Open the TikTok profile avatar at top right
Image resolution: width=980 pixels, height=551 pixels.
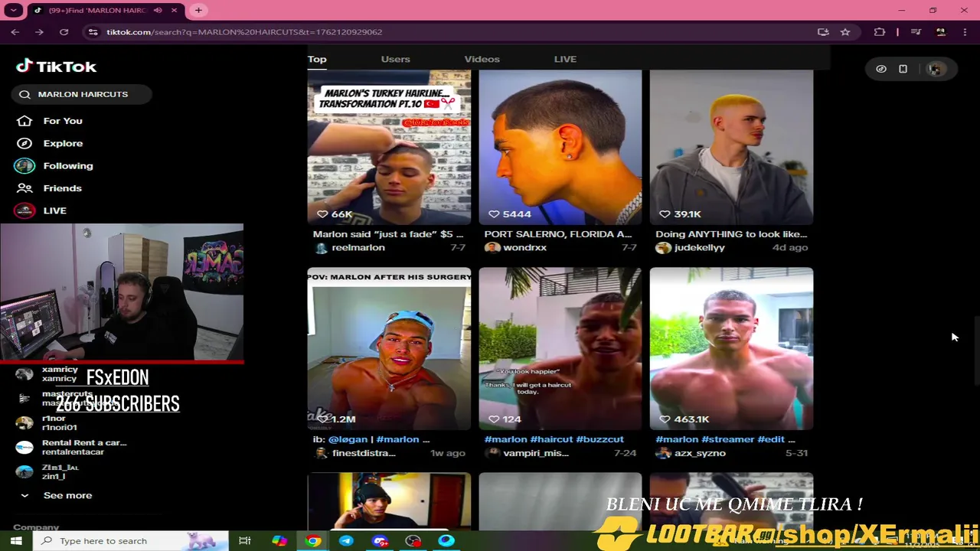click(935, 69)
